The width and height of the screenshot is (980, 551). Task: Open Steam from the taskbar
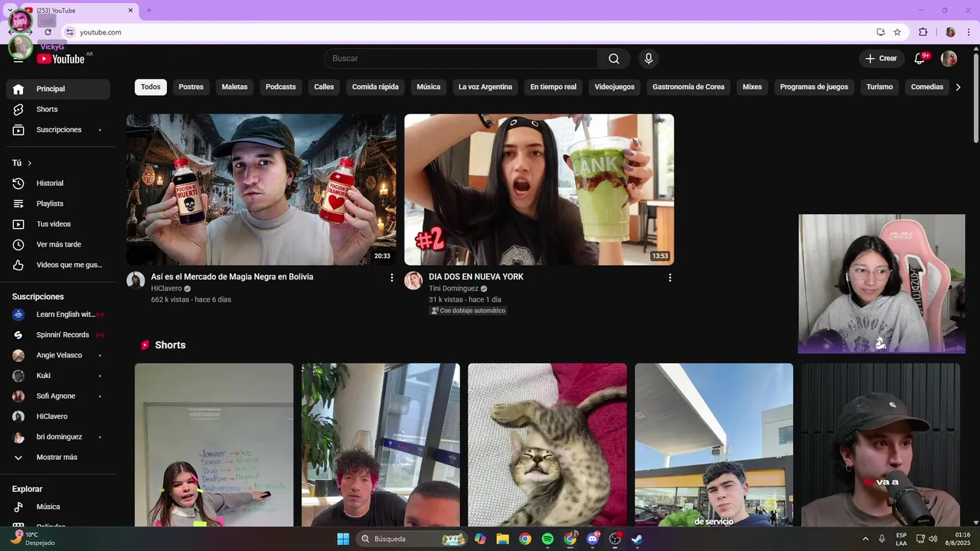(x=637, y=539)
